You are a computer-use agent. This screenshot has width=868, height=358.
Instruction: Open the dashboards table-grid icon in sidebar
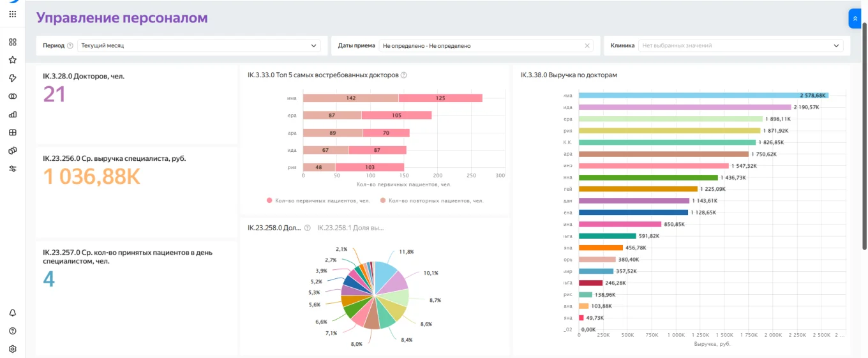(12, 133)
